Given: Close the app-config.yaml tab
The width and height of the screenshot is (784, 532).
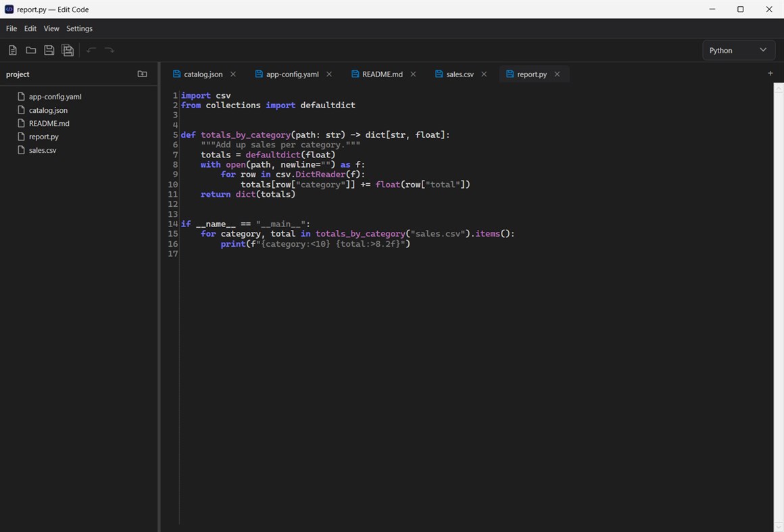Looking at the screenshot, I should [x=329, y=74].
